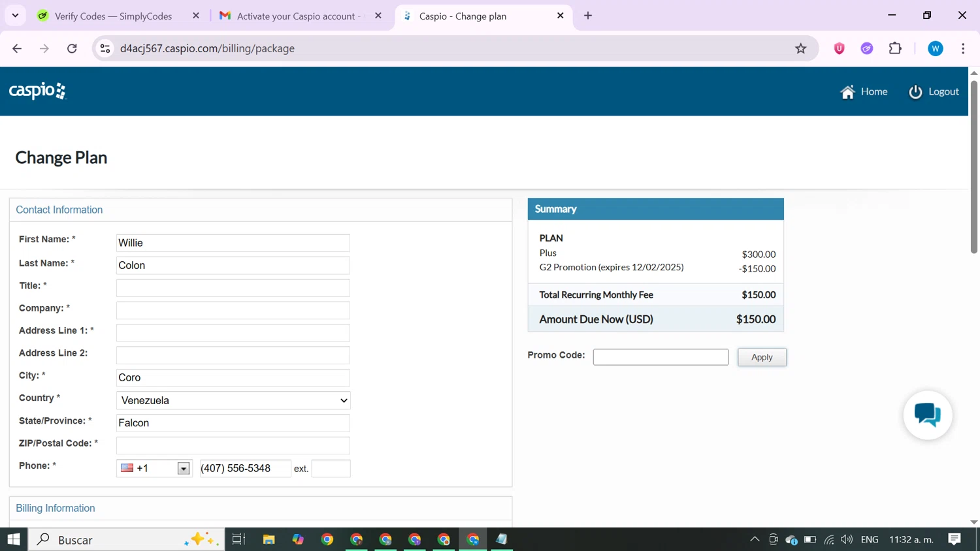Click the G2 Promotion line item
The image size is (980, 551).
657,268
